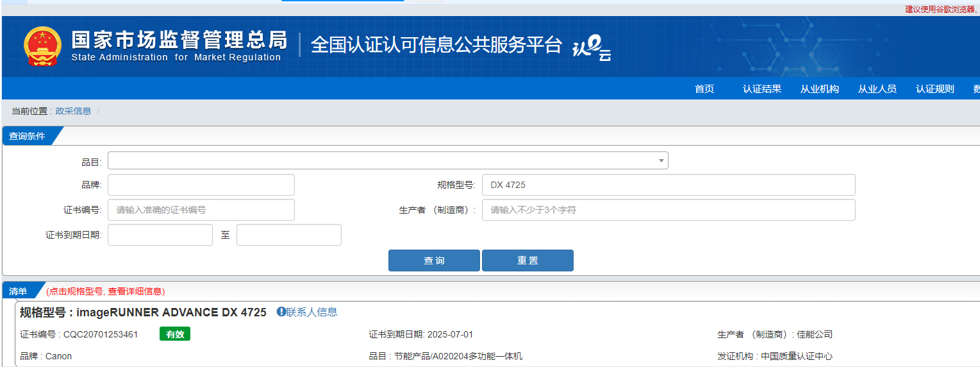Click the 认e云 logo in the header
The height and width of the screenshot is (367, 980).
pyautogui.click(x=592, y=49)
